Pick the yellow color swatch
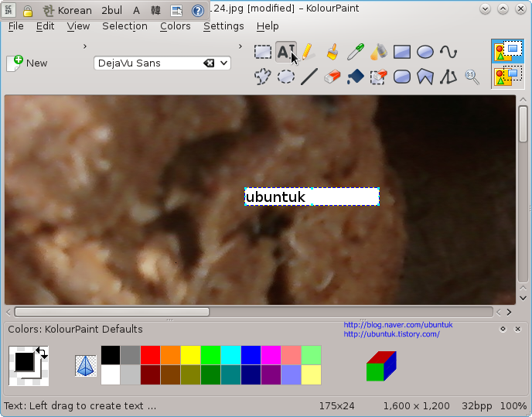The height and width of the screenshot is (417, 532). [190, 355]
